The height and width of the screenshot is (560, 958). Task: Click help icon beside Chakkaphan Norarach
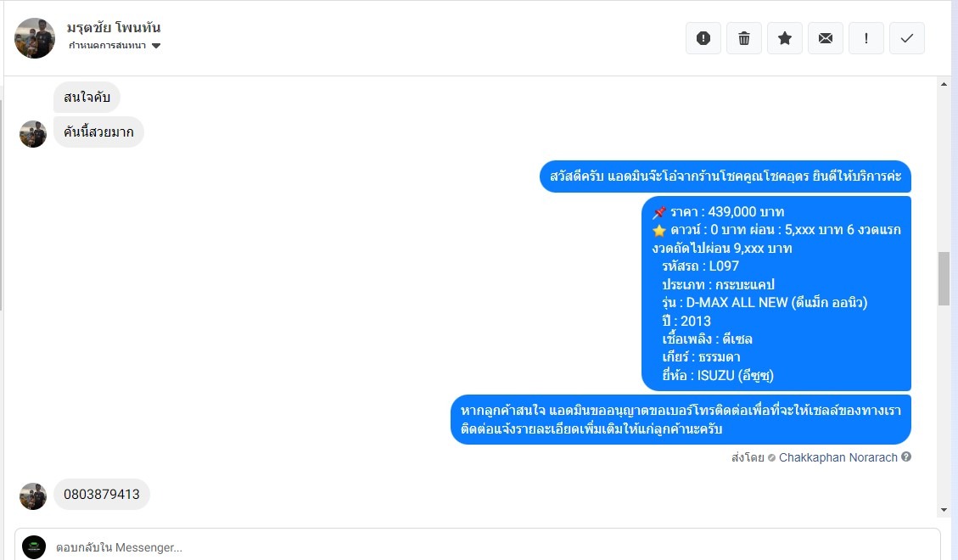click(x=906, y=456)
